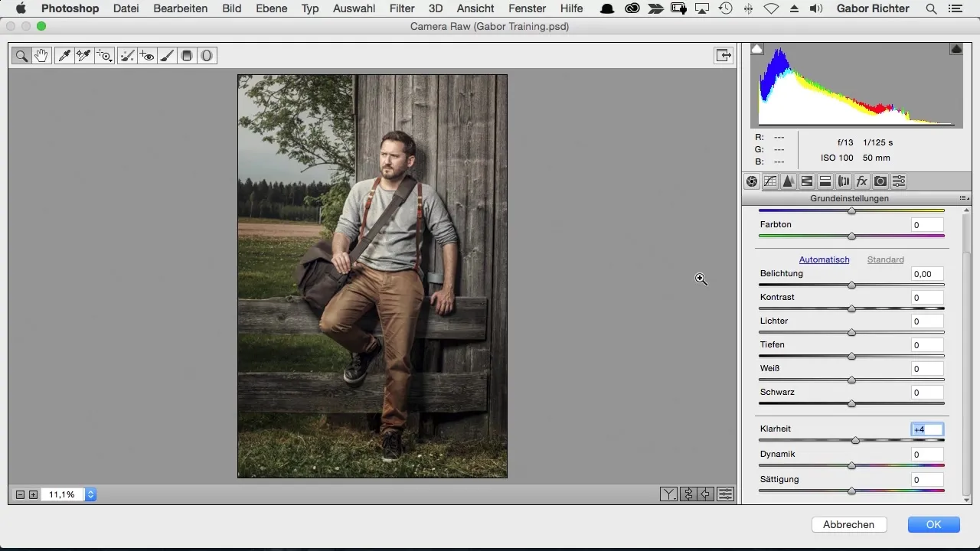This screenshot has width=980, height=551.
Task: Open the Grundeinstellungen panel flyout menu
Action: pyautogui.click(x=963, y=198)
